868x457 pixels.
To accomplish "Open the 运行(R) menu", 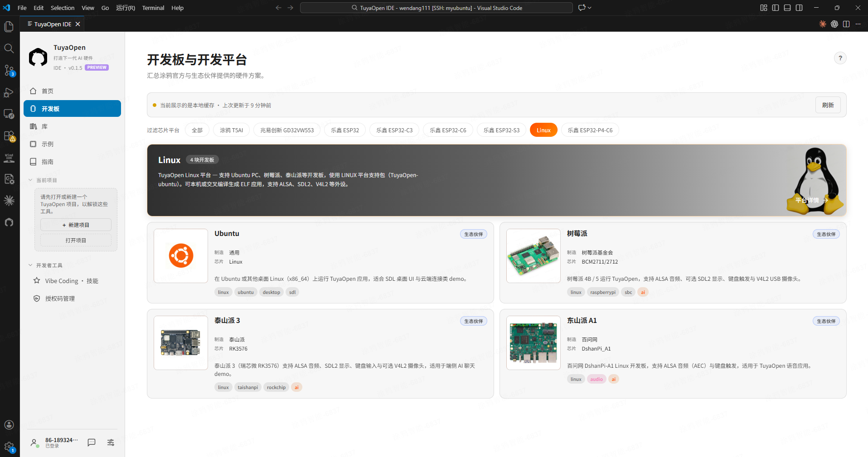I will tap(126, 8).
